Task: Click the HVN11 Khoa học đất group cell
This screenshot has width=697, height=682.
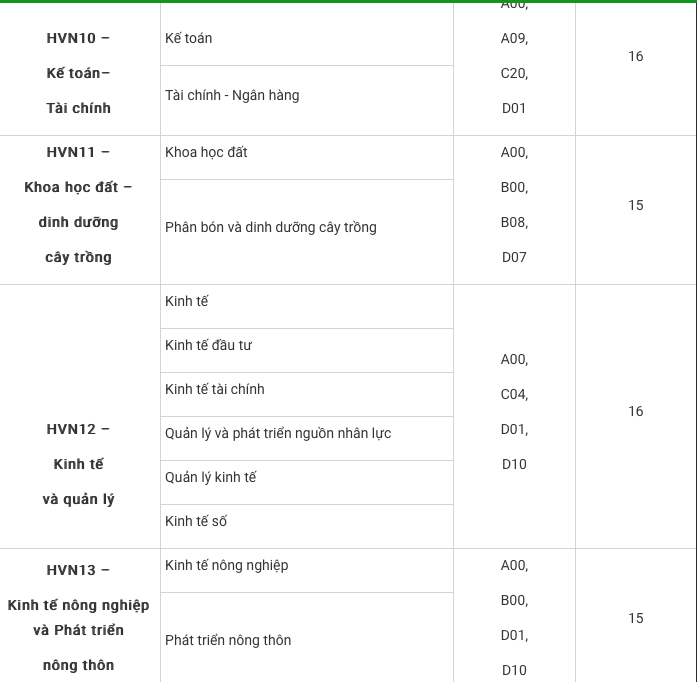Action: click(x=78, y=205)
